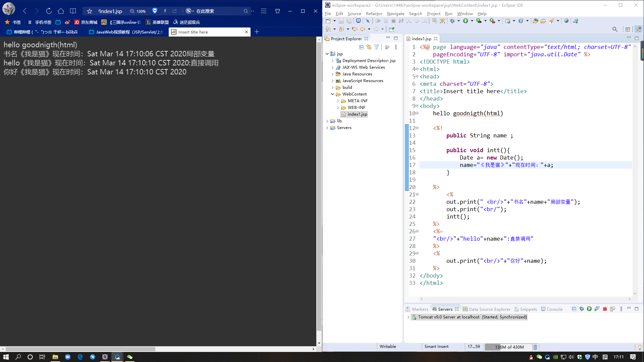644x362 pixels.
Task: Click the browser horizontal scrollbar
Action: point(80,349)
